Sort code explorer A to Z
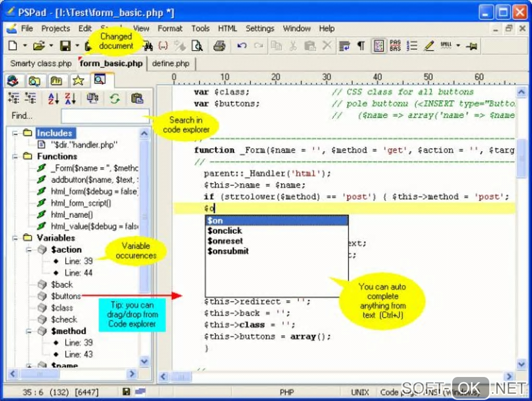 53,99
